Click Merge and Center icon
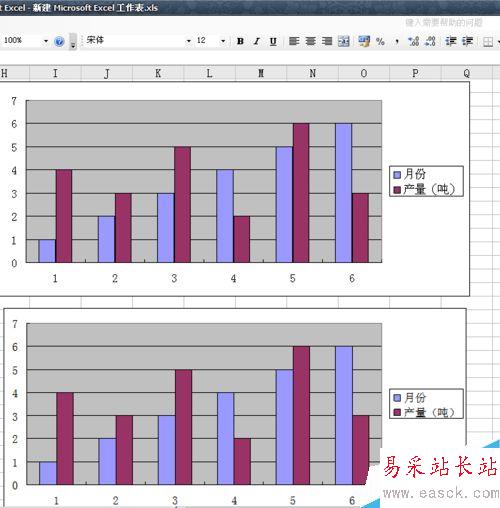 click(344, 41)
